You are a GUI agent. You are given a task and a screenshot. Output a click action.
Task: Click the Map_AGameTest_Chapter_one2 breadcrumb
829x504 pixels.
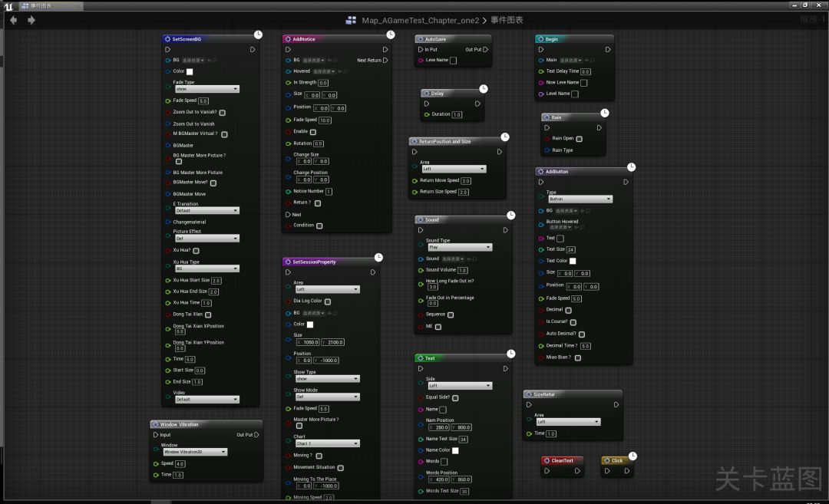pos(421,20)
